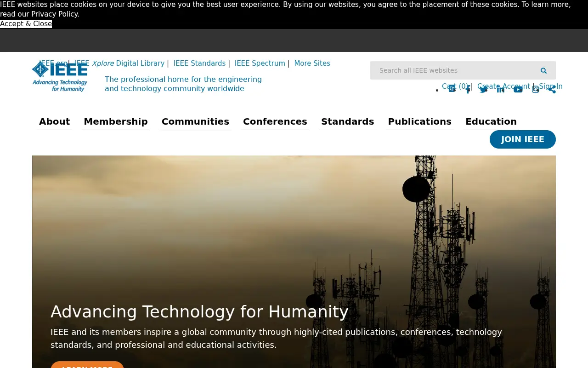This screenshot has height=368, width=588.
Task: Expand the More Sites link
Action: point(312,63)
